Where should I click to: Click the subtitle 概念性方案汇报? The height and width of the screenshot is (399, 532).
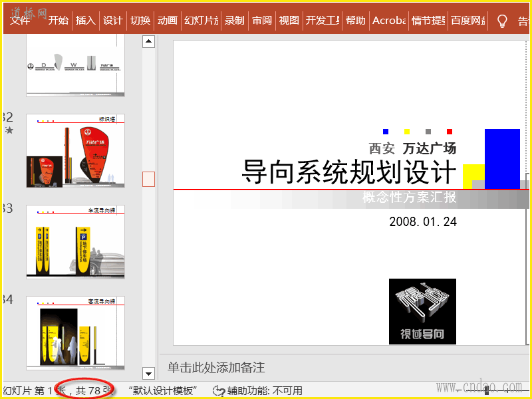point(410,197)
